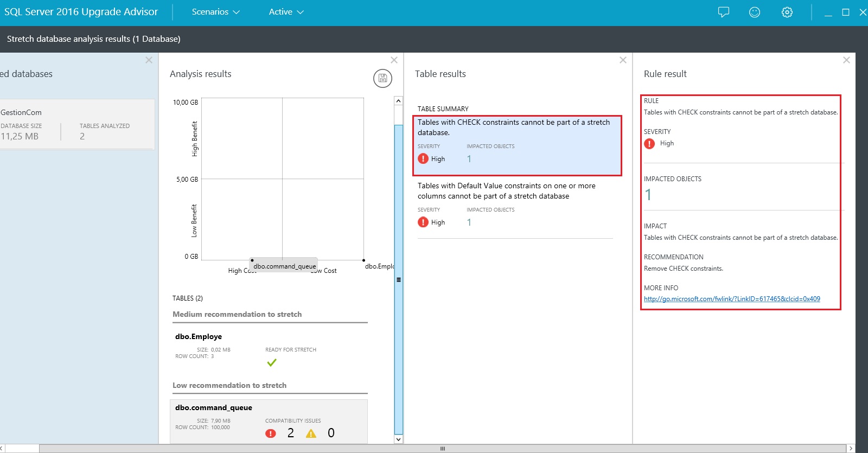Close the Rule result panel
The width and height of the screenshot is (868, 453).
tap(846, 60)
